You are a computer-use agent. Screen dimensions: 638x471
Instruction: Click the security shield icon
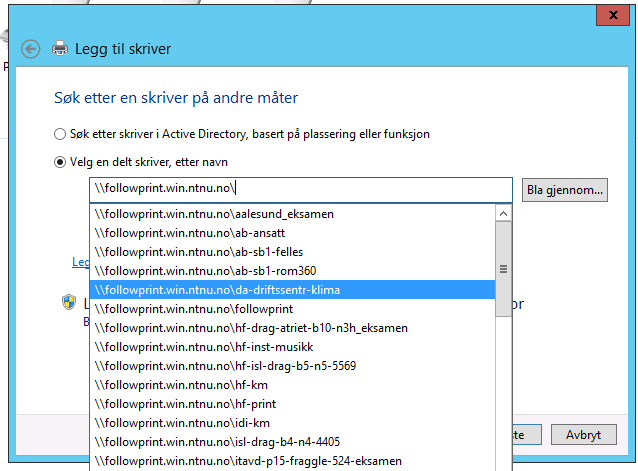tap(69, 302)
